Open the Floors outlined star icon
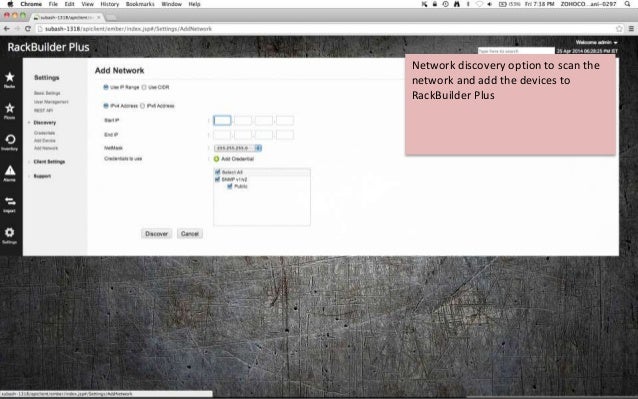The width and height of the screenshot is (638, 399). pos(10,108)
